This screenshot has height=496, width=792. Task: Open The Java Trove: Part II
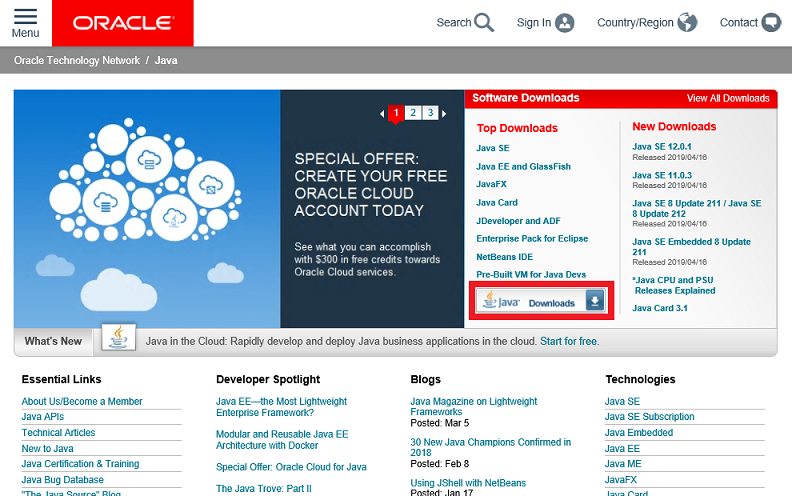point(264,488)
